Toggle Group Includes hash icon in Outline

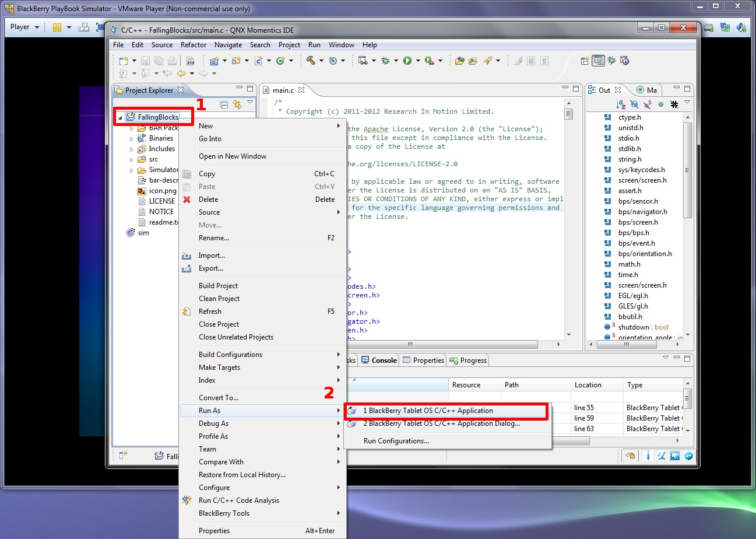pos(674,104)
